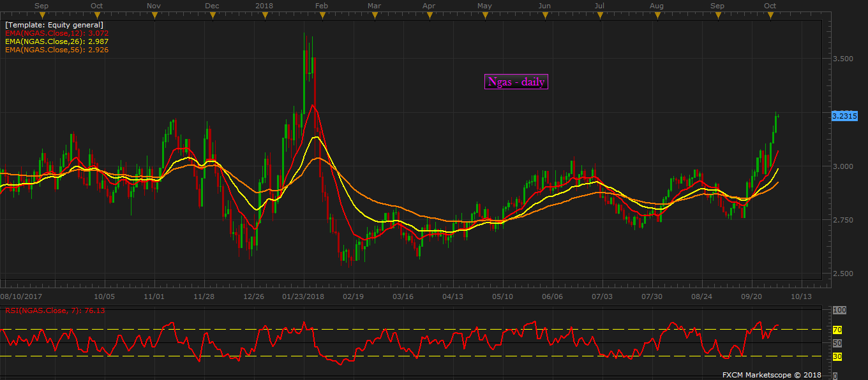Click the 3.2315 current price tag
The height and width of the screenshot is (380, 868).
tap(844, 116)
